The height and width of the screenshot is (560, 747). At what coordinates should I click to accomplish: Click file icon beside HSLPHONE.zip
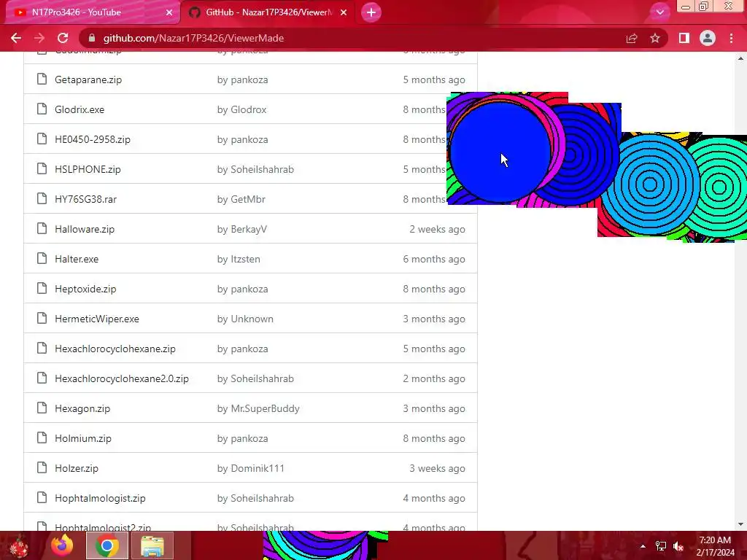click(42, 168)
